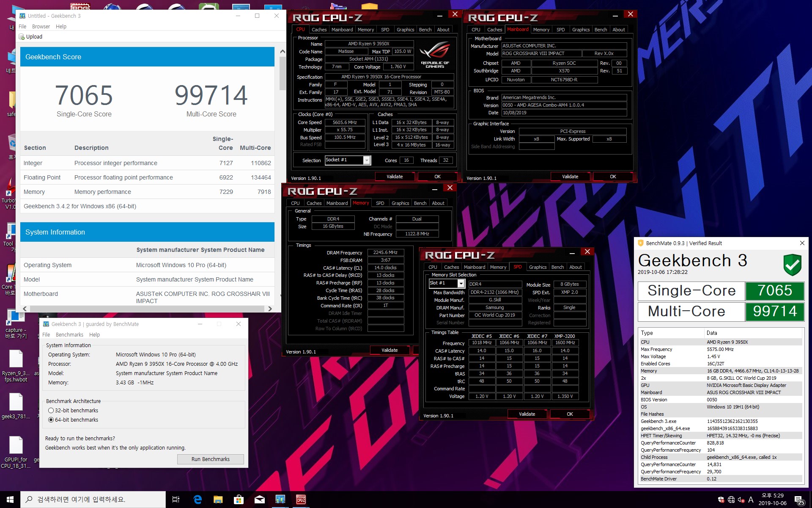Click the search magnifier in taskbar search box

pyautogui.click(x=29, y=500)
